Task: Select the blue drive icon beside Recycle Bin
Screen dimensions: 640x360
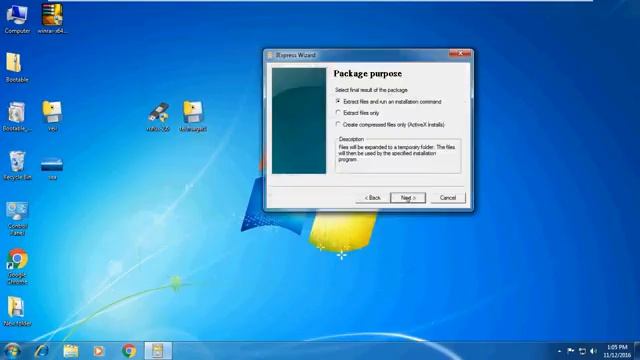Action: tap(52, 167)
